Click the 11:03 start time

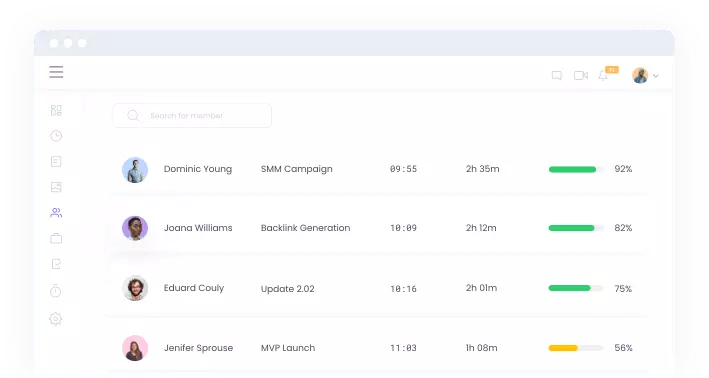[x=403, y=348]
